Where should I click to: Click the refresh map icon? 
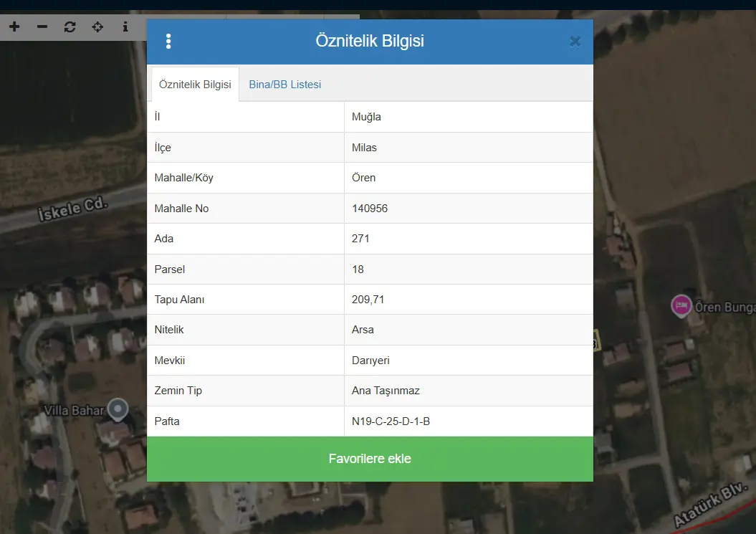click(70, 27)
